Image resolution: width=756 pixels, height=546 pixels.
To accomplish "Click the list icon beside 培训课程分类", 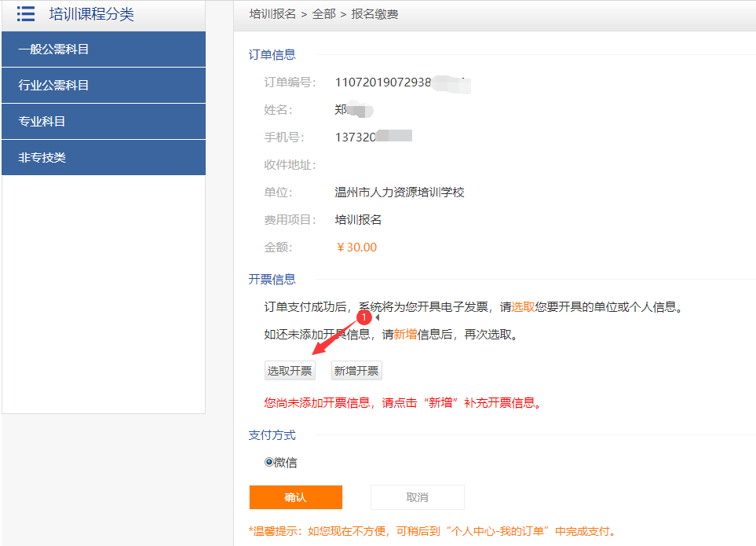I will 26,13.
